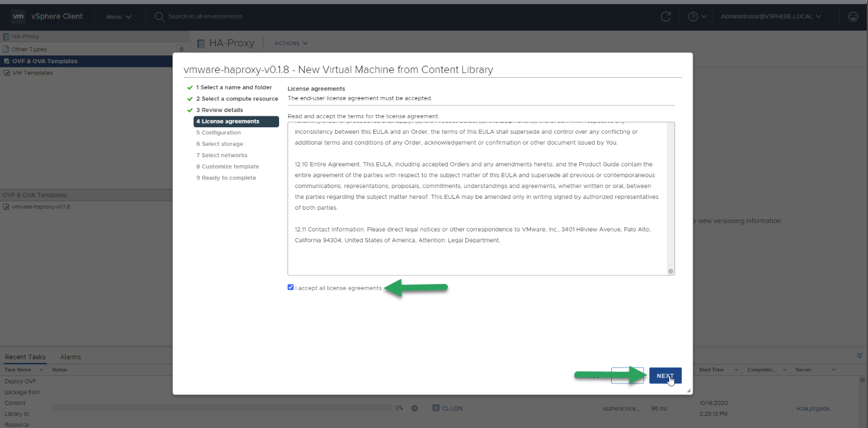
Task: Click the vm logo in header
Action: [x=17, y=16]
